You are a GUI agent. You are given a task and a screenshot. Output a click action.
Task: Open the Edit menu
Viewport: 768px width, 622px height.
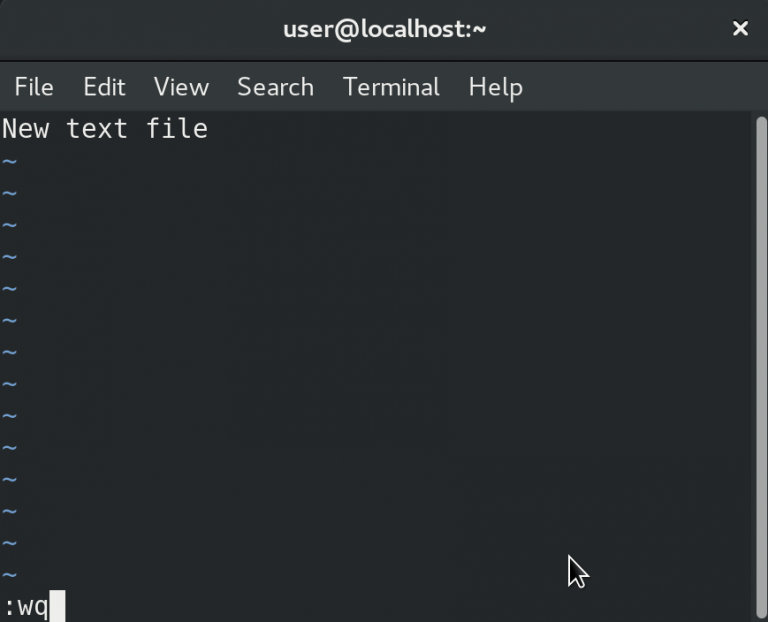[104, 87]
